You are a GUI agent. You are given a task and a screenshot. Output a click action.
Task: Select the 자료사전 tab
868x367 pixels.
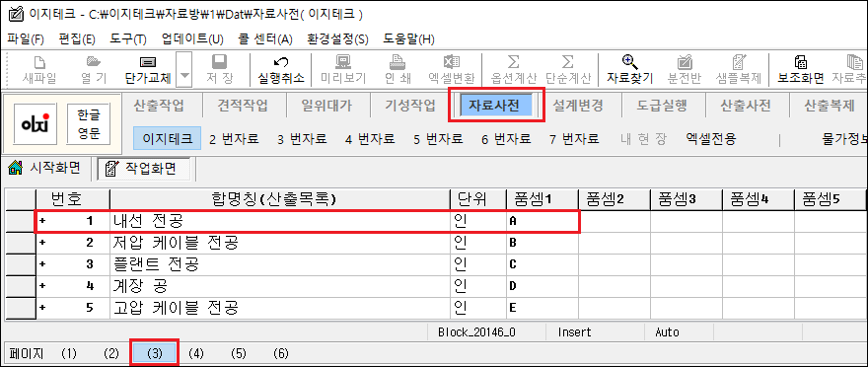496,106
